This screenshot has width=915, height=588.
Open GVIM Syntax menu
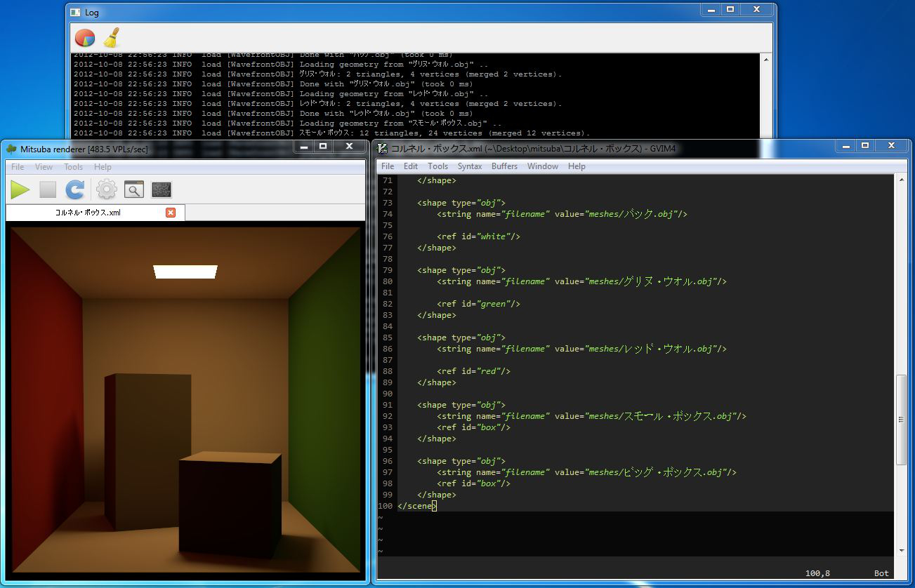point(470,166)
